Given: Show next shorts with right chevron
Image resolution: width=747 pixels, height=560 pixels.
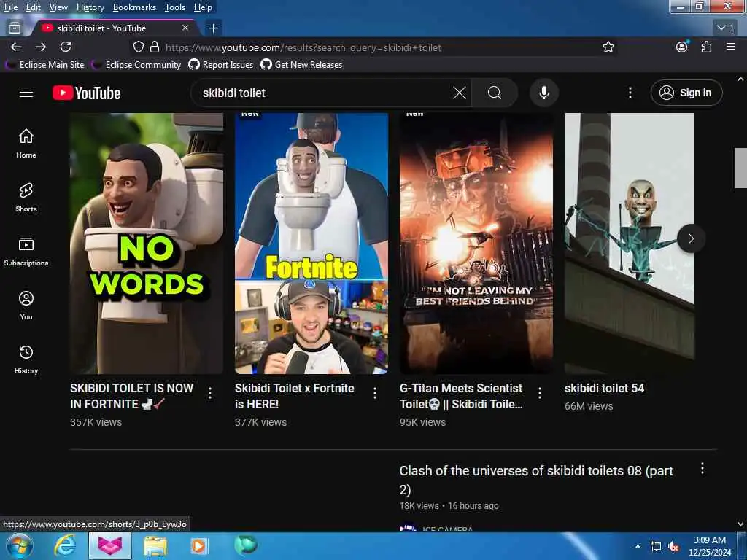Looking at the screenshot, I should 691,238.
